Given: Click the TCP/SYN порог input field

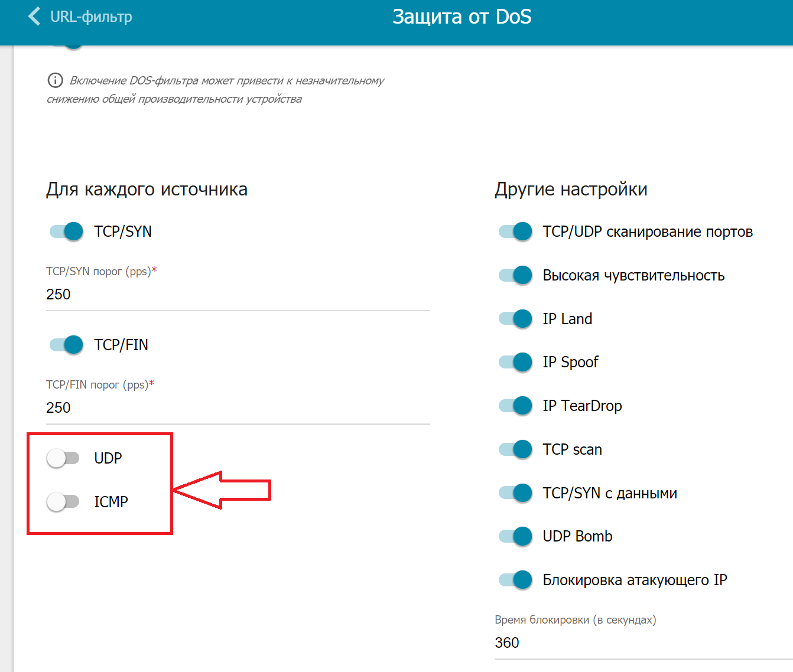Looking at the screenshot, I should (238, 294).
